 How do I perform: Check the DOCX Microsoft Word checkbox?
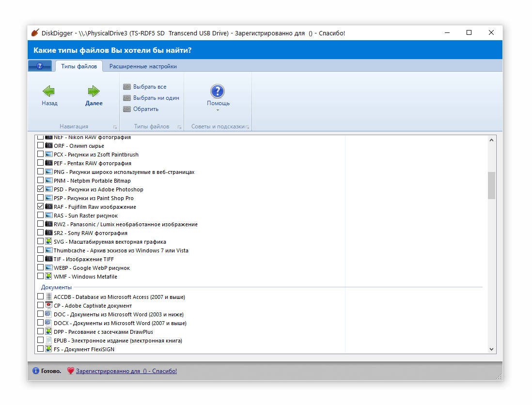40,323
